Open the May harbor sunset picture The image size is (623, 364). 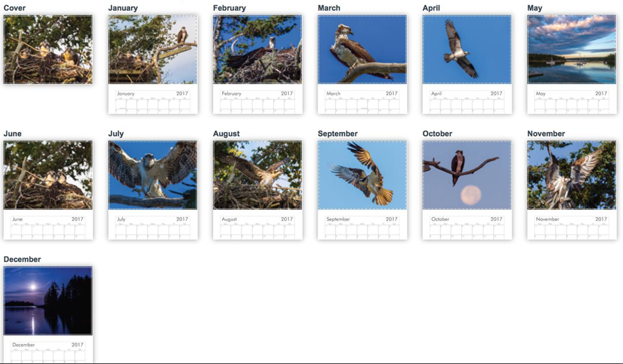pos(572,50)
